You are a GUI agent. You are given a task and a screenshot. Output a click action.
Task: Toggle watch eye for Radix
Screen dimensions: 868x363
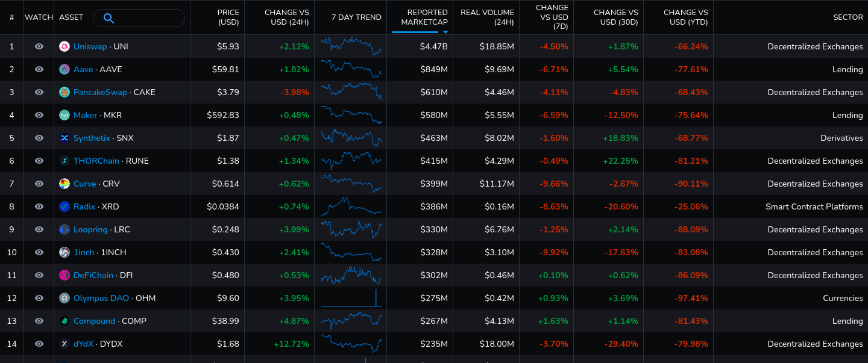point(39,206)
